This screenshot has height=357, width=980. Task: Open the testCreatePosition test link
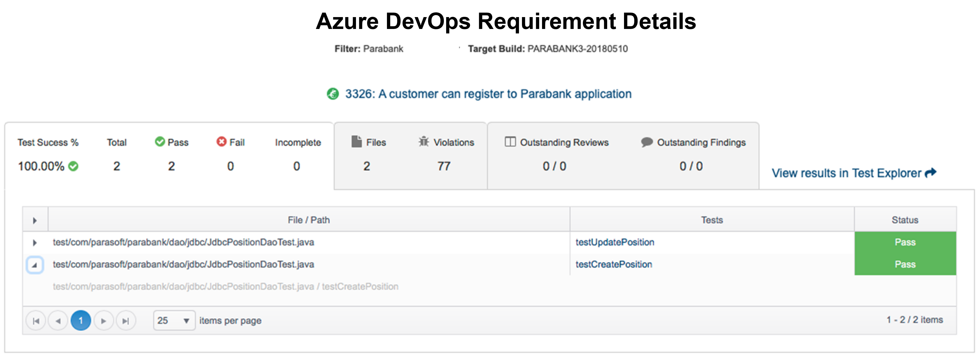pos(614,264)
